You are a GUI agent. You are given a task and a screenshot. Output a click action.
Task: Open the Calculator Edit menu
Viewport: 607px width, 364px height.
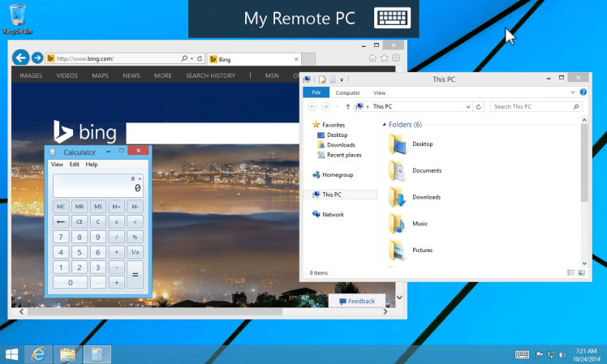(x=75, y=165)
